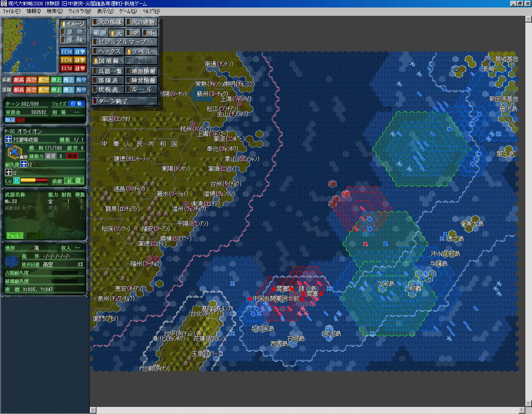532x414 pixels.
Task: Toggle 低空 in the 部隊 filter row
Action: [x=44, y=89]
